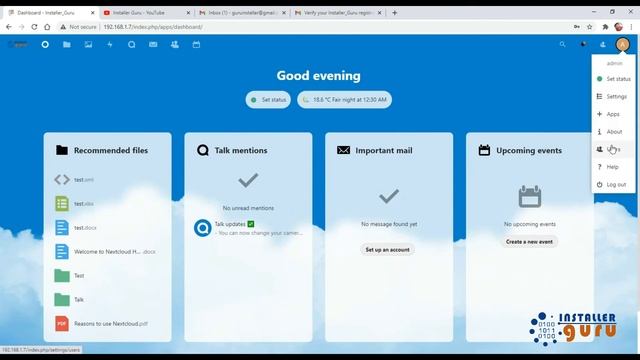Open the Dashboard app icon
The width and height of the screenshot is (640, 360).
click(45, 44)
